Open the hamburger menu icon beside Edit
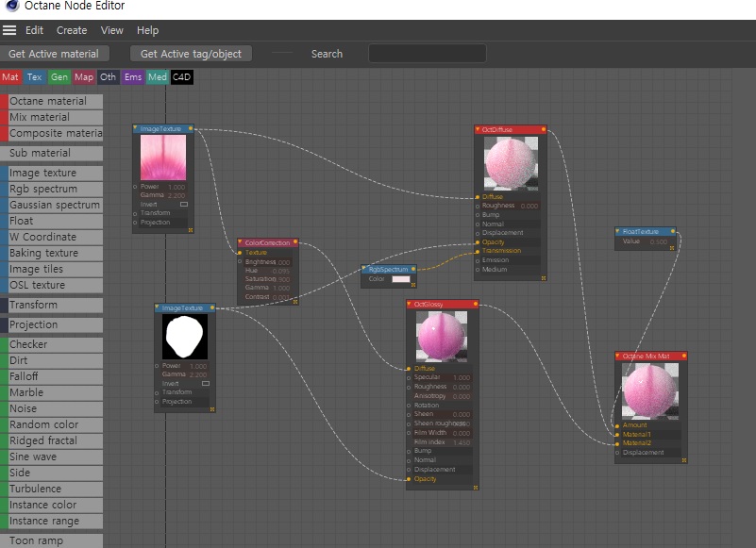756x548 pixels. click(9, 30)
